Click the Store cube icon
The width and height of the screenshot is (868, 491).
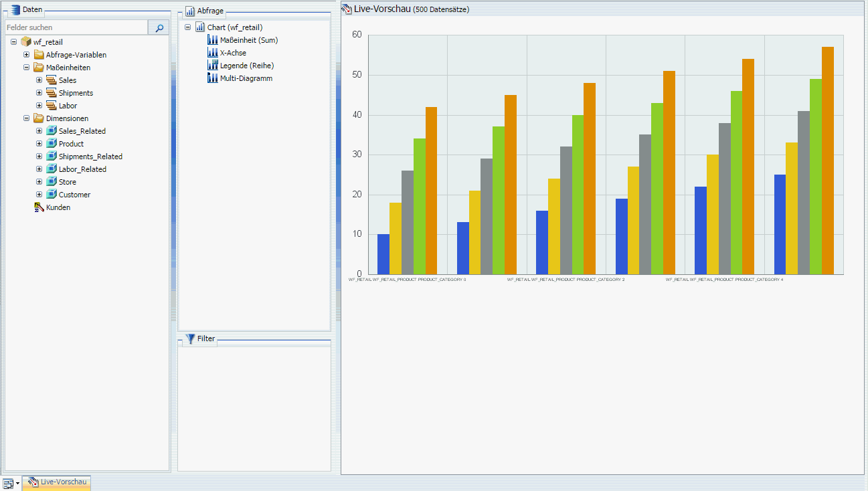52,182
